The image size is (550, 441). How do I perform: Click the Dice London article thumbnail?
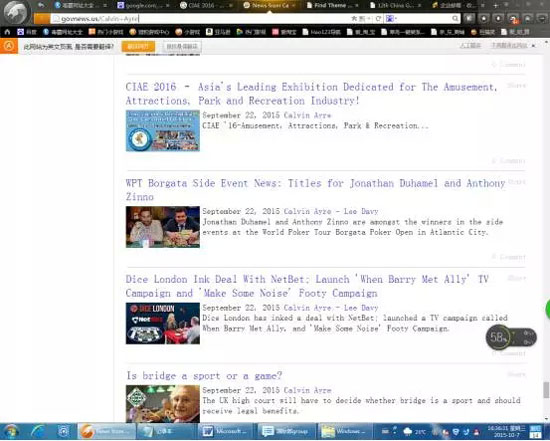(163, 323)
